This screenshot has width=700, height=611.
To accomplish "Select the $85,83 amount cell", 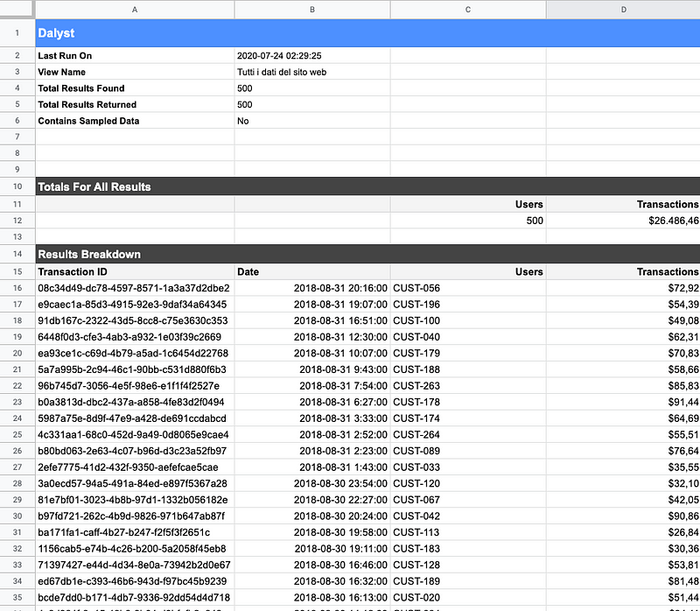I will [623, 386].
